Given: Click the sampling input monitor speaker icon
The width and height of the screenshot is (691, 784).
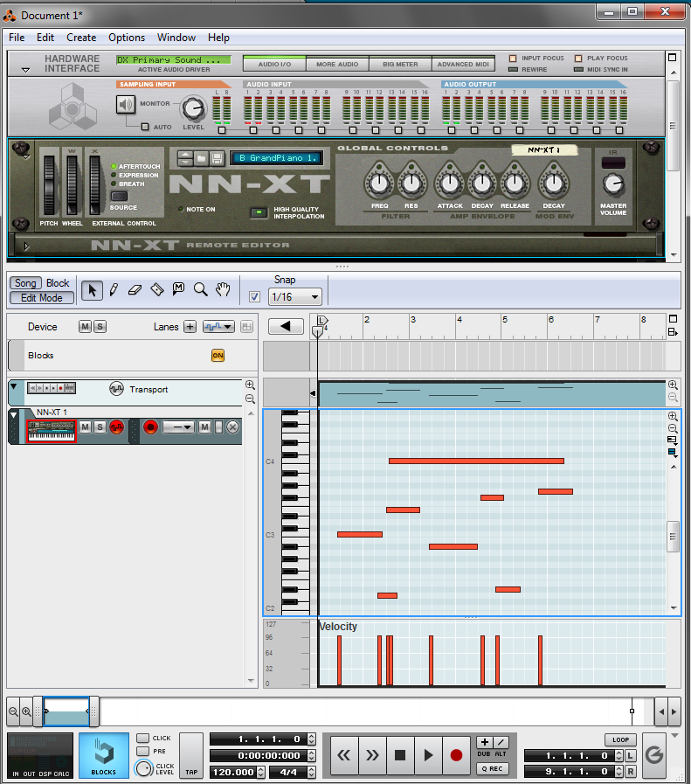Looking at the screenshot, I should click(126, 105).
